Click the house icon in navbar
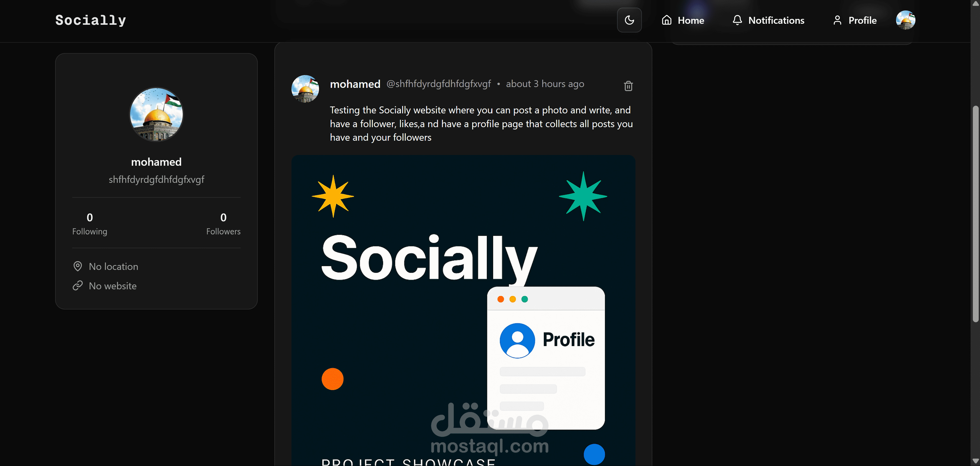Screen dimensions: 980x466 click(x=667, y=20)
